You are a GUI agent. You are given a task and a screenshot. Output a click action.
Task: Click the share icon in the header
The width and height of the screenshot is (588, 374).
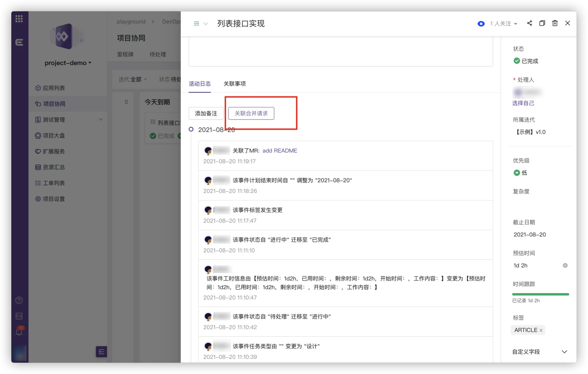tap(530, 23)
